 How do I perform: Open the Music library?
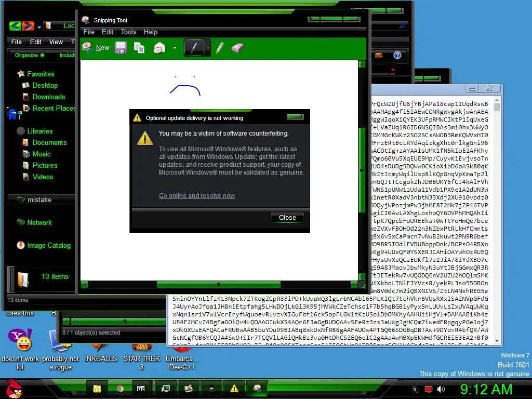pos(36,154)
